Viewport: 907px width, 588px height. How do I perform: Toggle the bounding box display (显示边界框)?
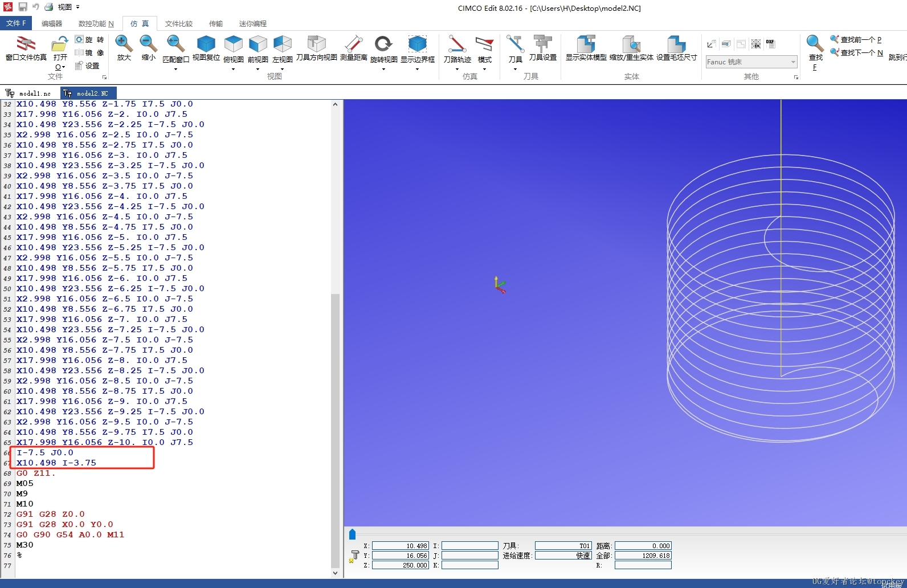coord(417,48)
